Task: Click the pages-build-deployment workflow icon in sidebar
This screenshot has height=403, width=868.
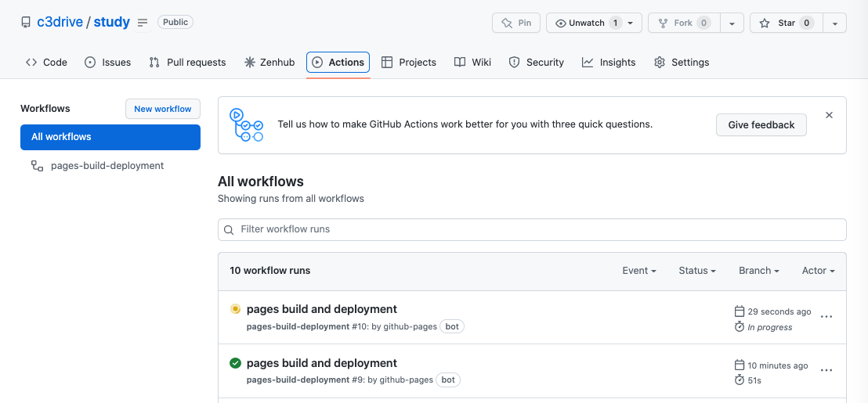Action: [37, 166]
